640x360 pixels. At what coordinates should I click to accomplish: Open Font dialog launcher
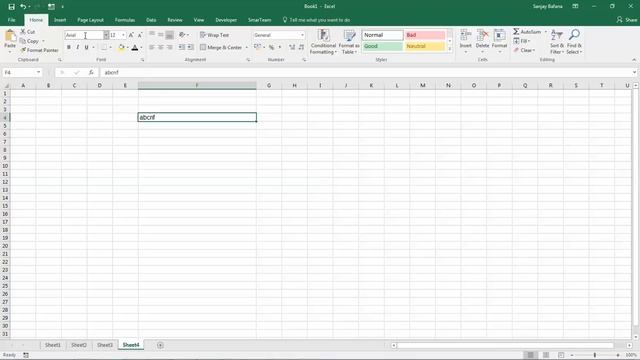tap(142, 60)
